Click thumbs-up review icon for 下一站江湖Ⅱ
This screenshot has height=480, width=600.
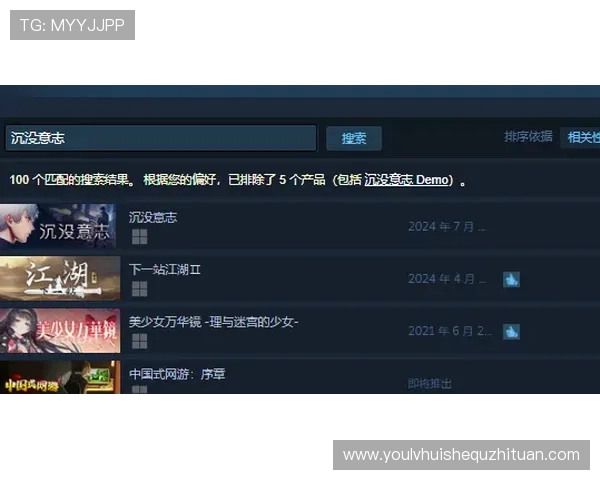pos(511,279)
